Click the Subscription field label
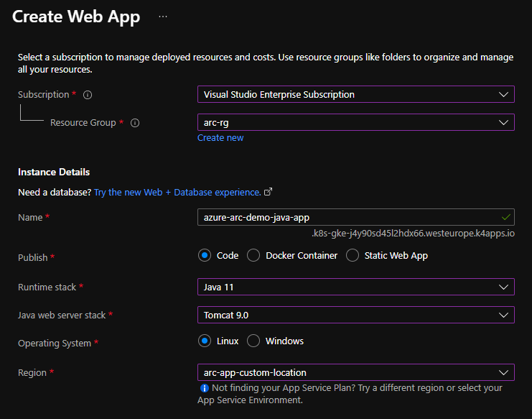Image resolution: width=532 pixels, height=419 pixels. coord(43,95)
